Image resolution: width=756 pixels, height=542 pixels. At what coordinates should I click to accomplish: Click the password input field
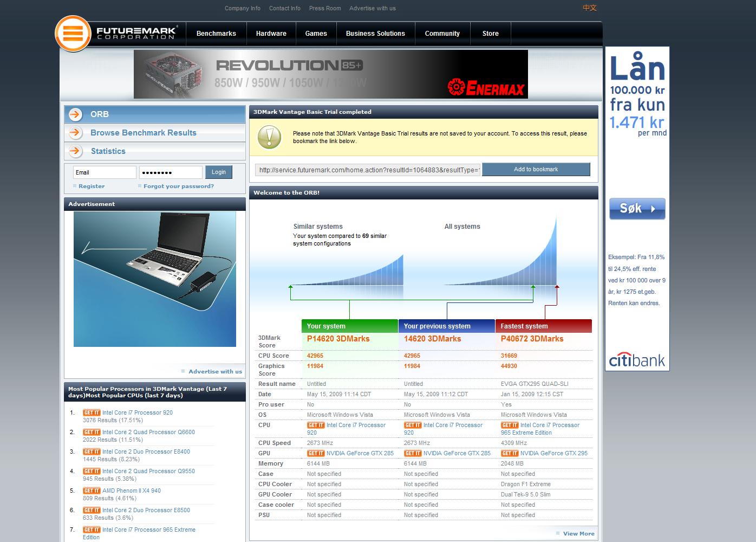tap(171, 172)
